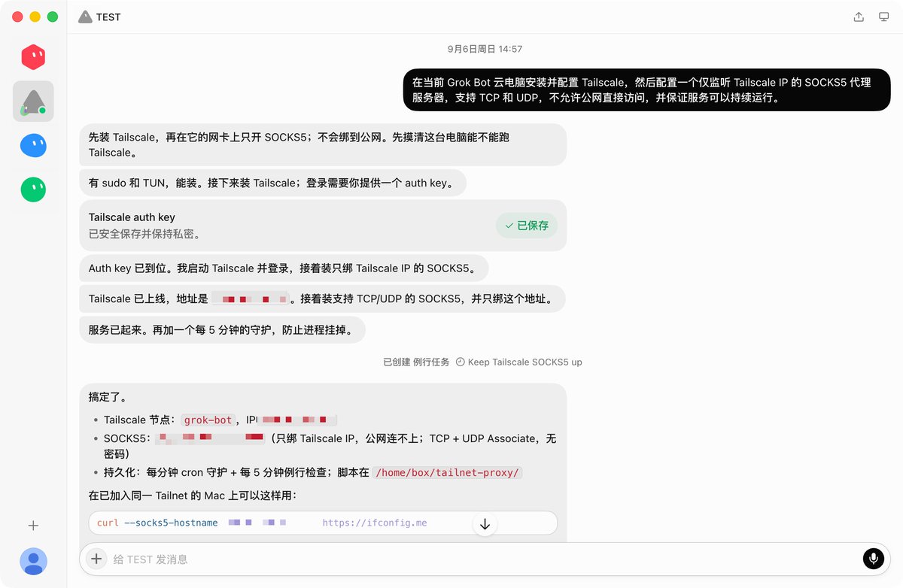Click the reply starting 服务已起来
This screenshot has height=588, width=903.
coord(222,330)
